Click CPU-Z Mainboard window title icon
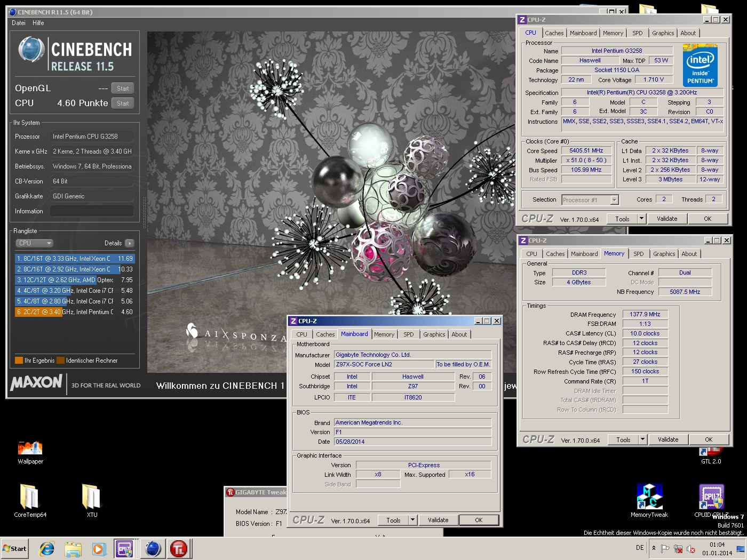Viewport: 747px width, 560px height. [x=293, y=321]
